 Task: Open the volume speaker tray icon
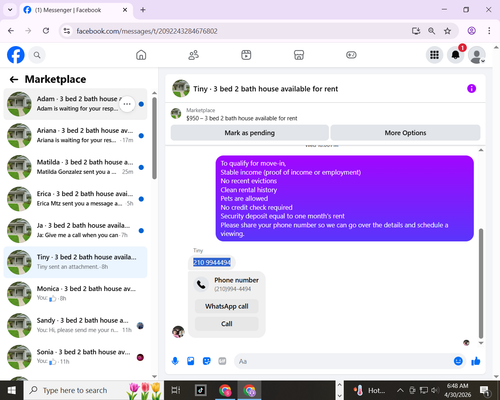click(x=434, y=390)
